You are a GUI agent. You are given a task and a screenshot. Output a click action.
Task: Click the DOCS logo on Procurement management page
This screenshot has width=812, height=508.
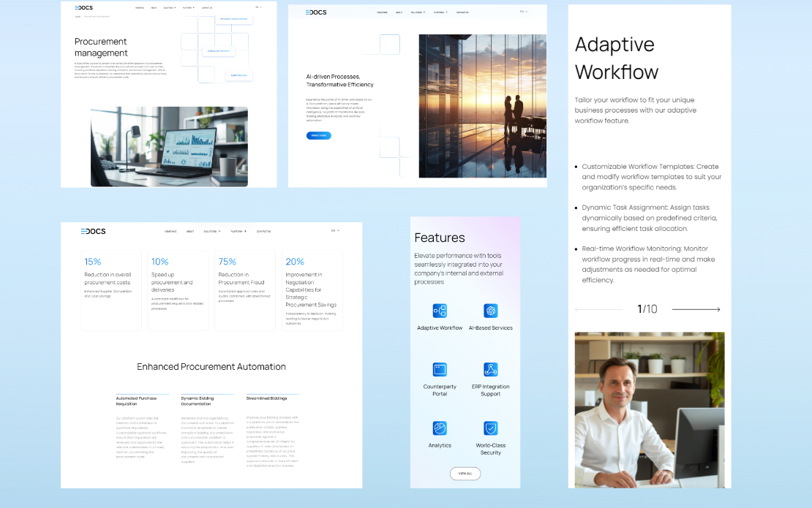84,8
